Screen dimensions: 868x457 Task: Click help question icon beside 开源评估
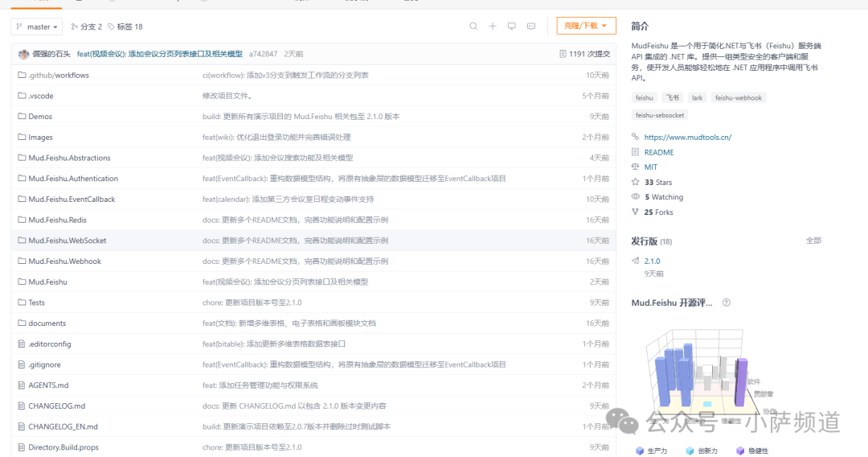(x=727, y=303)
